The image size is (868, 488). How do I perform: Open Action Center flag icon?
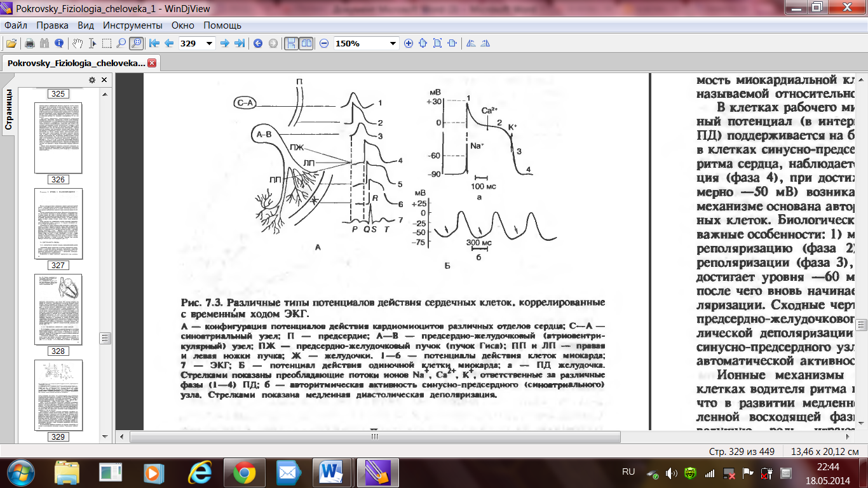[x=749, y=473]
